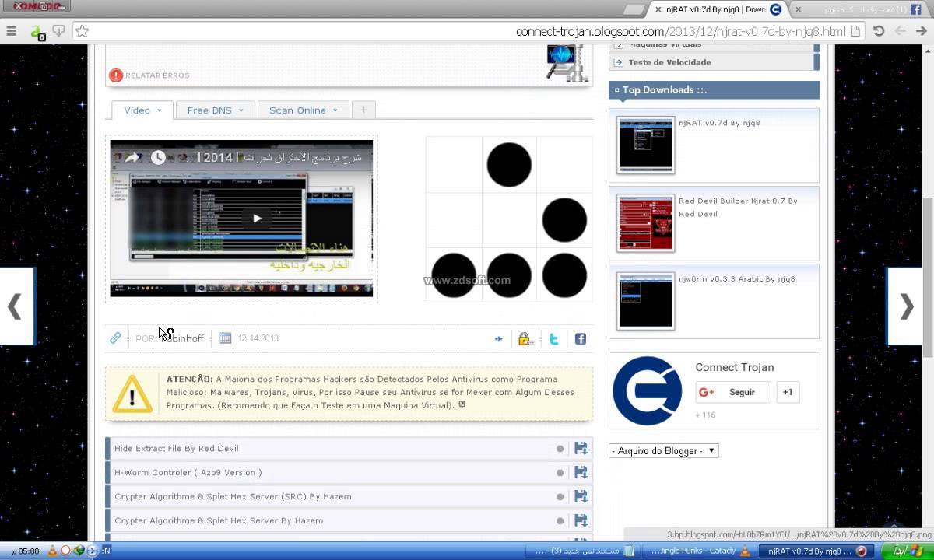934x560 pixels.
Task: Click the plus tab to add more
Action: (x=363, y=110)
